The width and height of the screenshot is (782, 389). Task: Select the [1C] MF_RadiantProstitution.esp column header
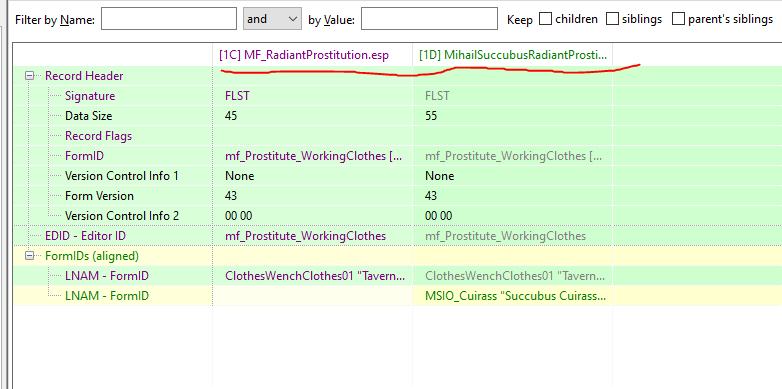click(x=312, y=55)
